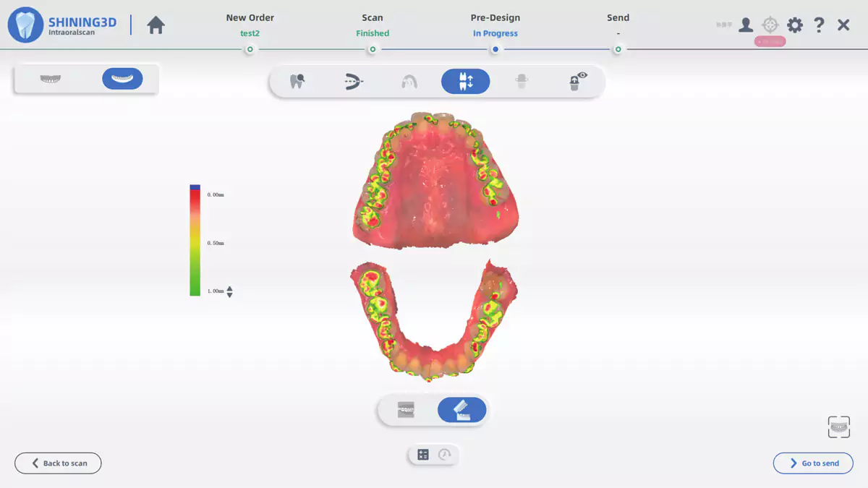Open the Pre-Design step
This screenshot has width=868, height=488.
495,17
